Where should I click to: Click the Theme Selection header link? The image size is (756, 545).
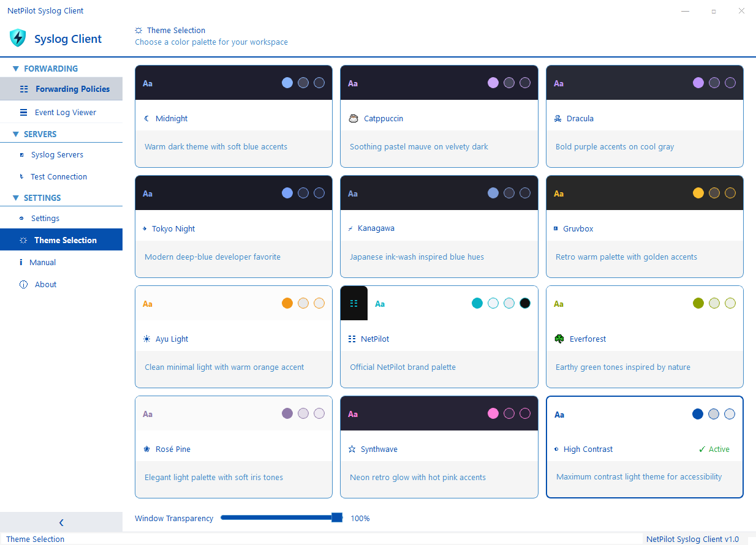pyautogui.click(x=175, y=30)
